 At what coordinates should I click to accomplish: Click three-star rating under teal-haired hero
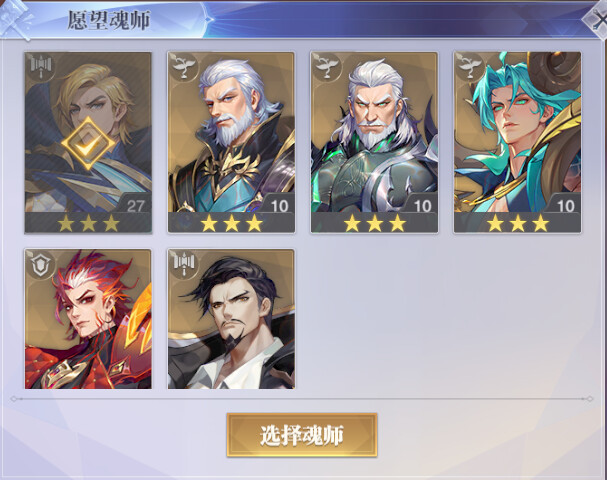point(517,223)
